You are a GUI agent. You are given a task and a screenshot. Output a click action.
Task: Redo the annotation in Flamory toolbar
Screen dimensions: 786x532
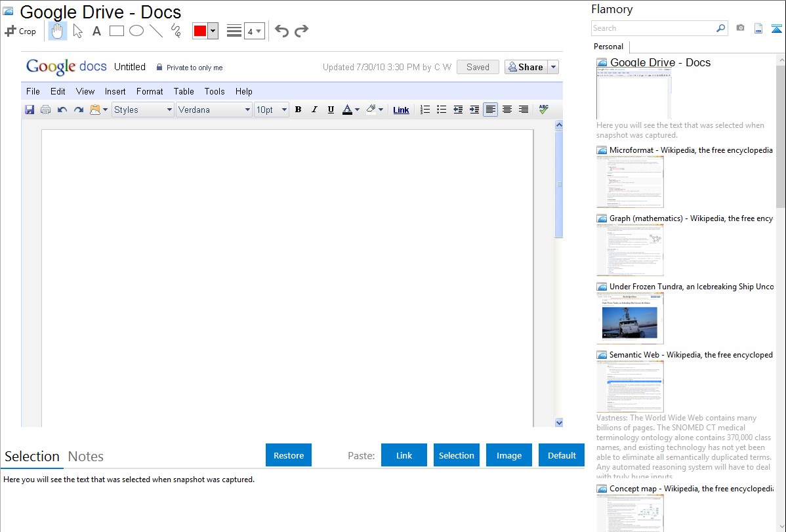[301, 31]
